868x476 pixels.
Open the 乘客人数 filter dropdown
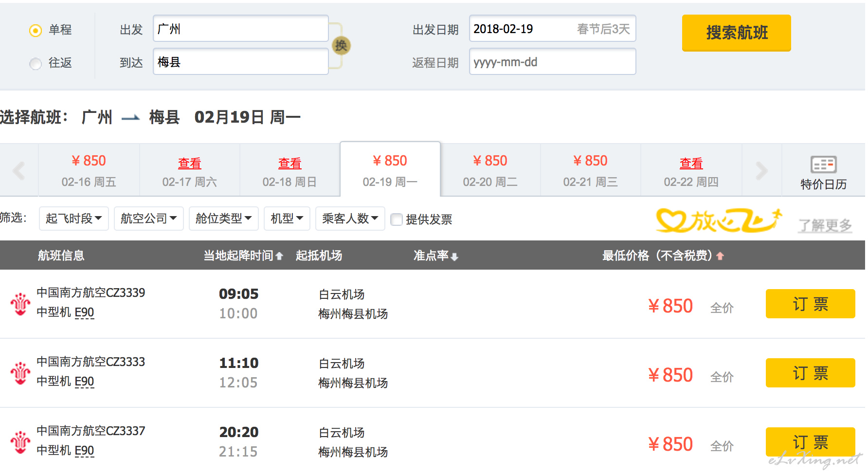point(350,219)
